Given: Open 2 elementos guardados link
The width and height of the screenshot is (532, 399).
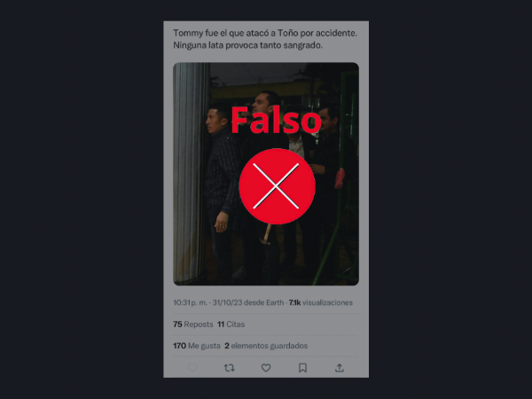Looking at the screenshot, I should (266, 346).
